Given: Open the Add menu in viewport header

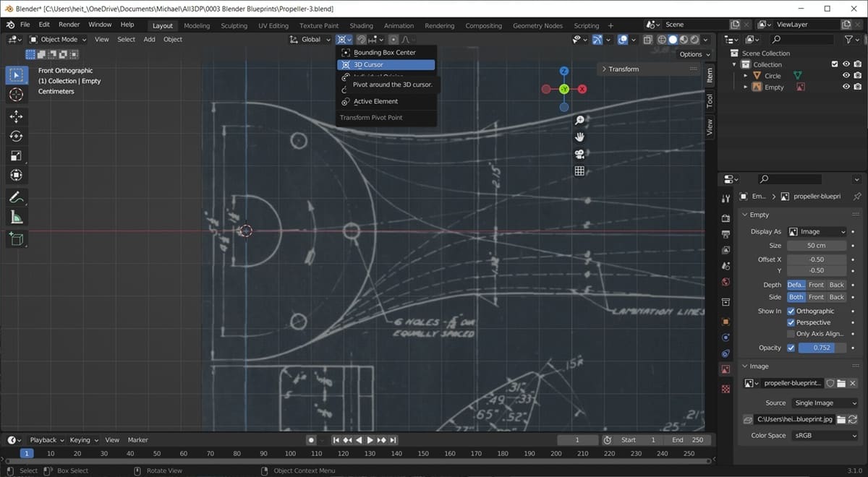Looking at the screenshot, I should pyautogui.click(x=149, y=39).
